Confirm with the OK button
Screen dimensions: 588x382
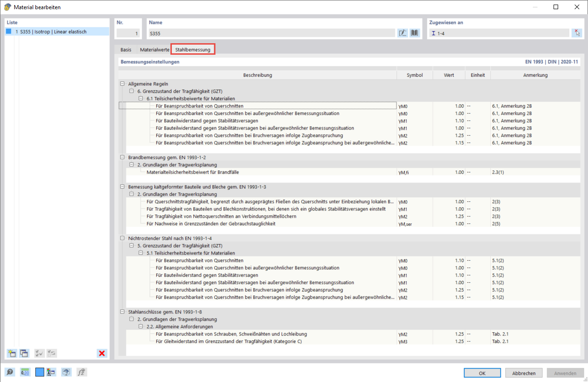pyautogui.click(x=482, y=373)
